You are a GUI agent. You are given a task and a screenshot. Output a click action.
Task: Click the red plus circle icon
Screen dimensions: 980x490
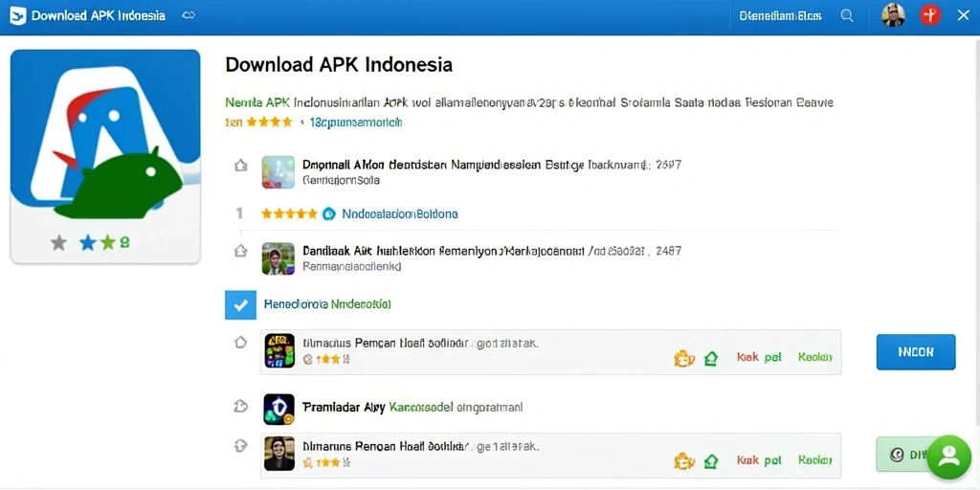pos(930,15)
